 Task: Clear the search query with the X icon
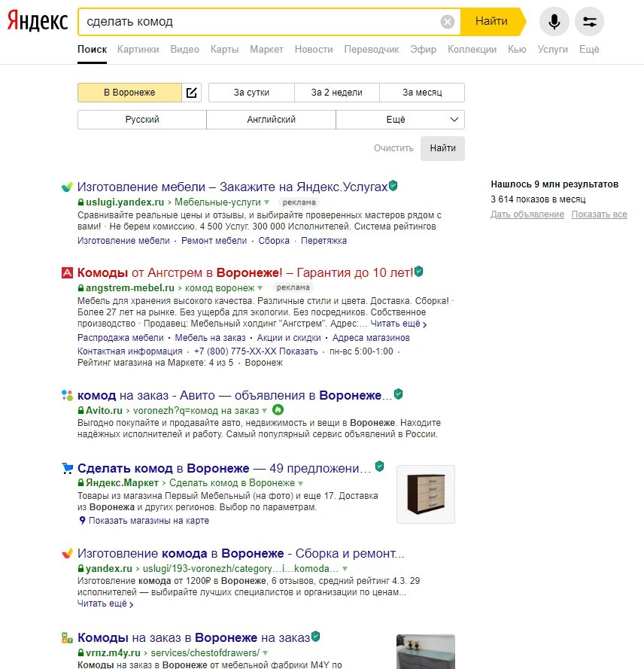pos(447,21)
